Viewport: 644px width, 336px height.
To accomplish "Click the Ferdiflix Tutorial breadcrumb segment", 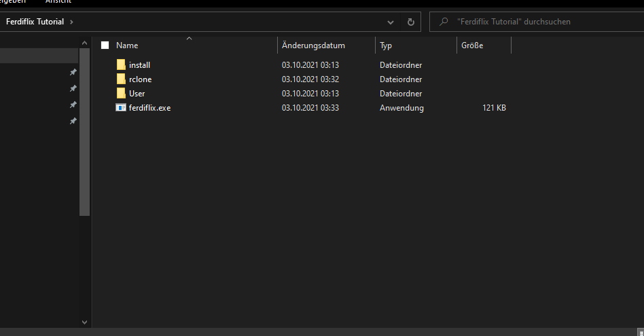I will click(x=35, y=22).
